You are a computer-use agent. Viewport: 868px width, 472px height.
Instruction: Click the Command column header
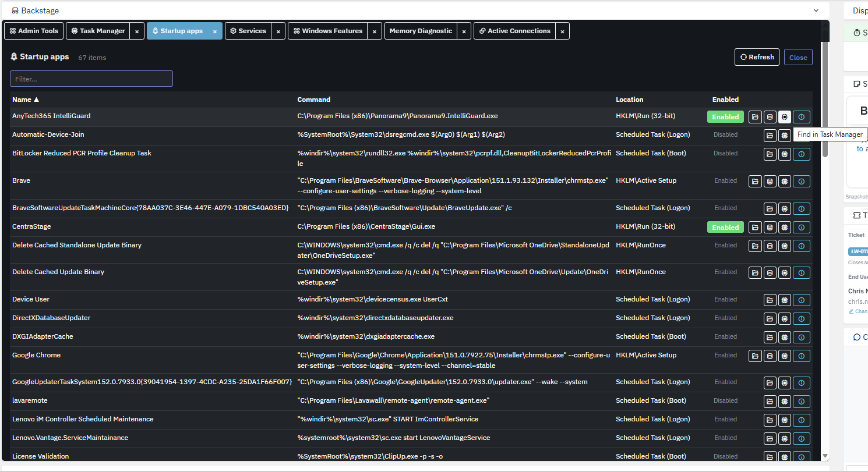coord(314,100)
